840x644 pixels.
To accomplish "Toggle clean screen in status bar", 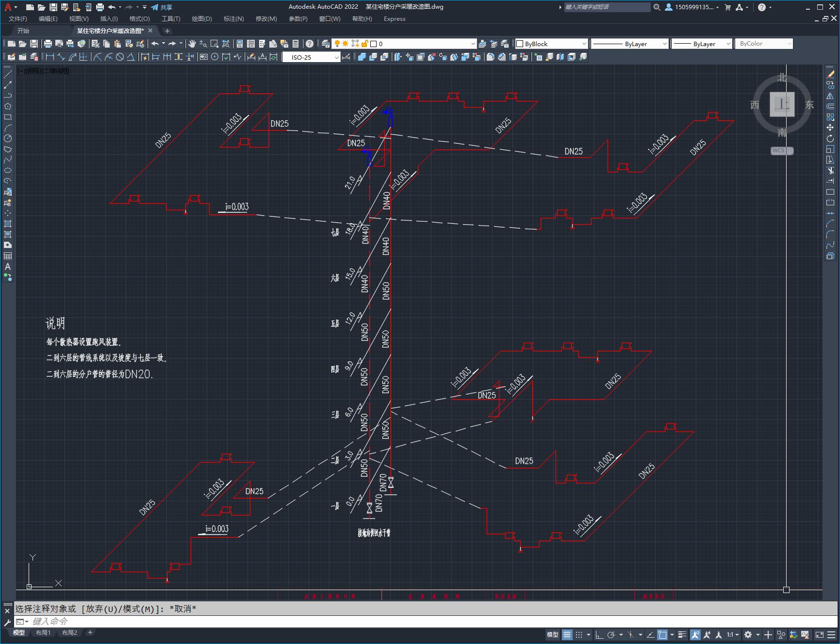I will pyautogui.click(x=820, y=634).
